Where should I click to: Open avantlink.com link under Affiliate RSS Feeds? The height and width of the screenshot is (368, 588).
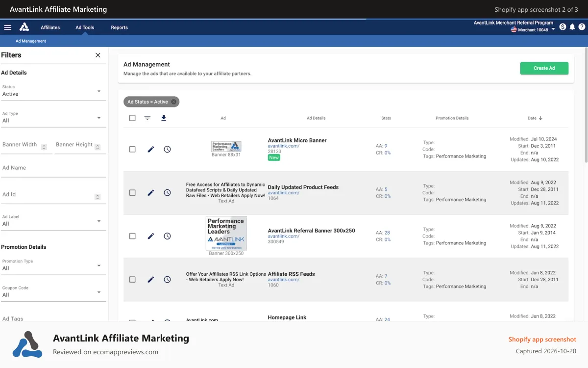point(283,280)
